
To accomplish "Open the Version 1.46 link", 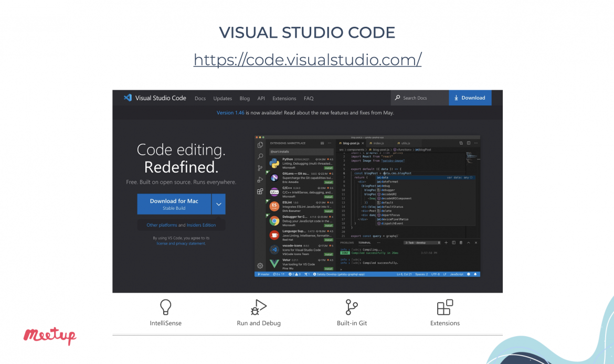I will 230,113.
